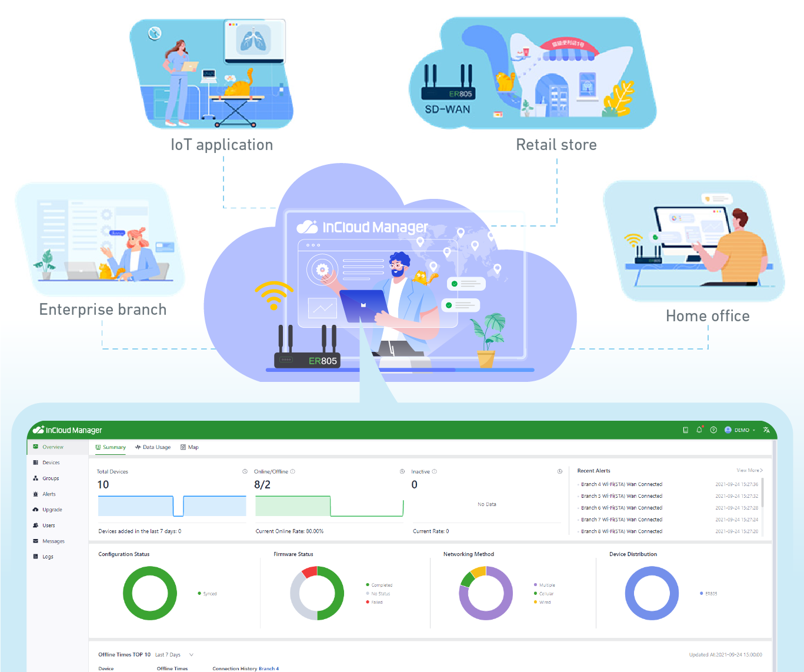Click the Recent Alerts scrollbar
The image size is (804, 672).
point(763,493)
